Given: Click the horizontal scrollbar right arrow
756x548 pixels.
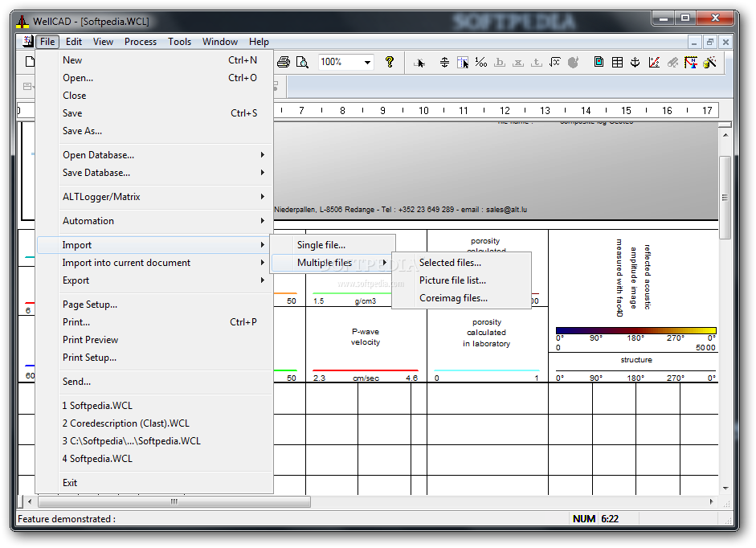Looking at the screenshot, I should click(711, 501).
